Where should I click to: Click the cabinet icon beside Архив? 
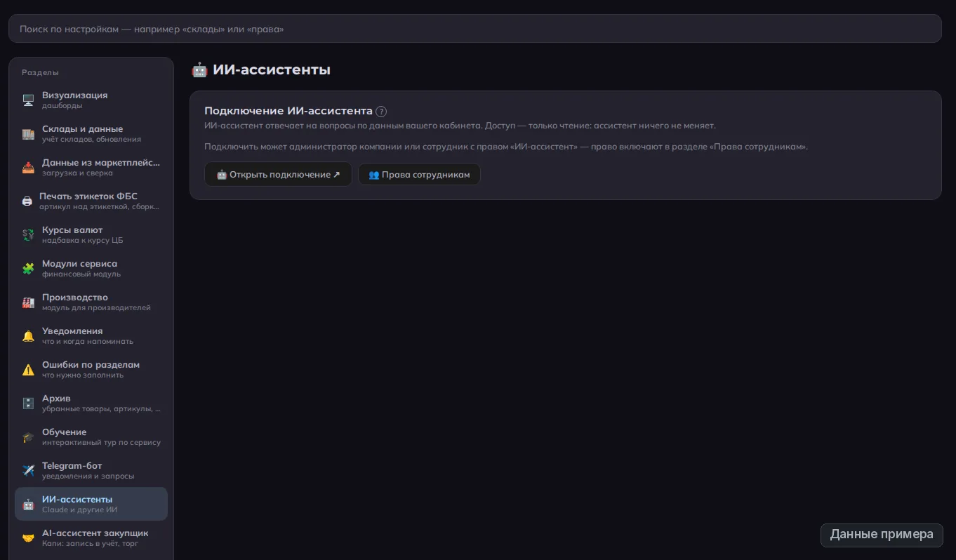28,404
